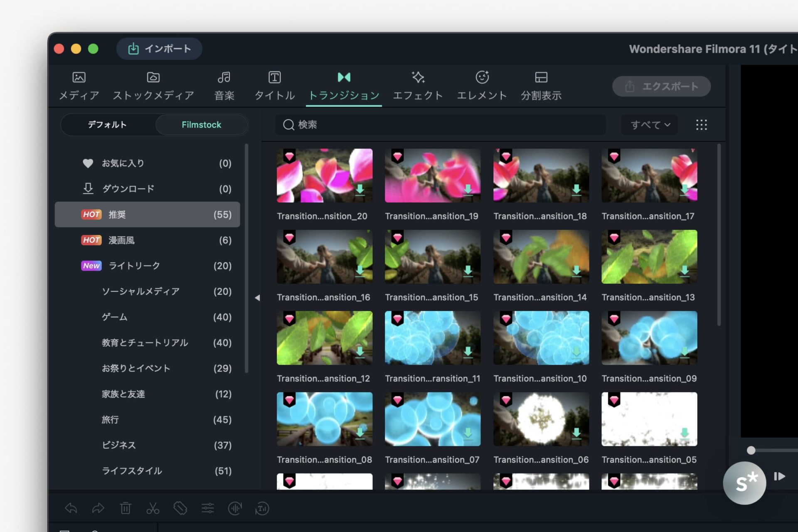The height and width of the screenshot is (532, 798).
Task: Click the audio denoise circle icon
Action: [235, 508]
